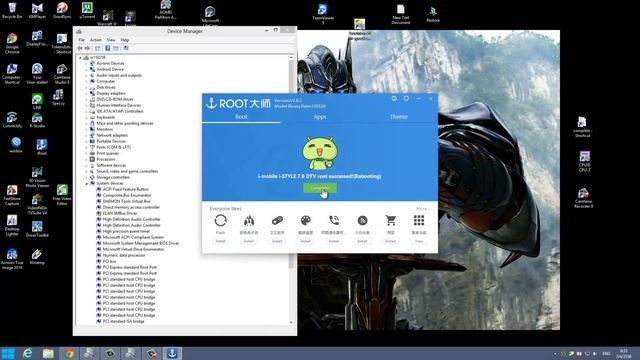640x360 pixels.
Task: Expand Android Device node in Device Manager
Action: pos(86,69)
